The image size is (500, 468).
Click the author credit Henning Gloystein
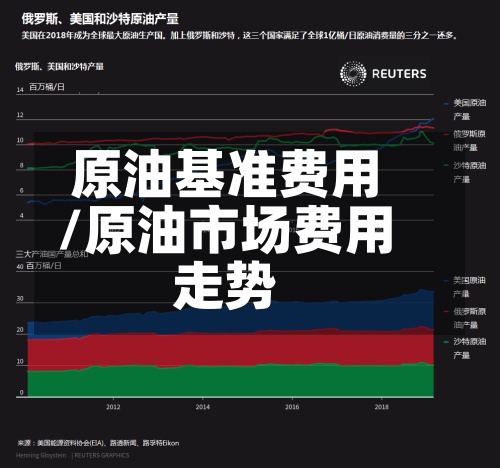(x=41, y=455)
